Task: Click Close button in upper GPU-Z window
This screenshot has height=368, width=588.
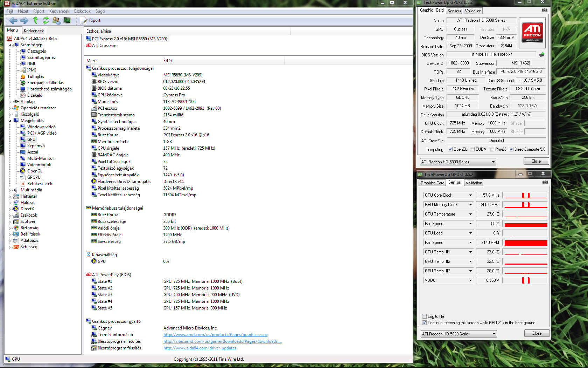Action: click(x=536, y=161)
